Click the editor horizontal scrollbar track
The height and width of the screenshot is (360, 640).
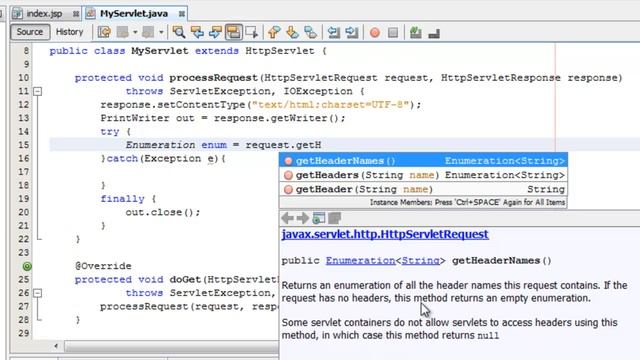coord(171,347)
